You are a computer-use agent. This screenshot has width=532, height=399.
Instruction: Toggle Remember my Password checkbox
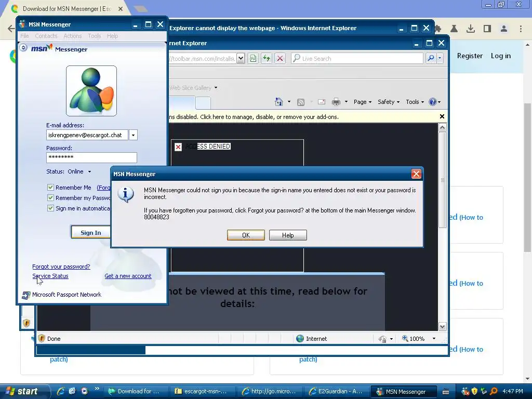[50, 198]
